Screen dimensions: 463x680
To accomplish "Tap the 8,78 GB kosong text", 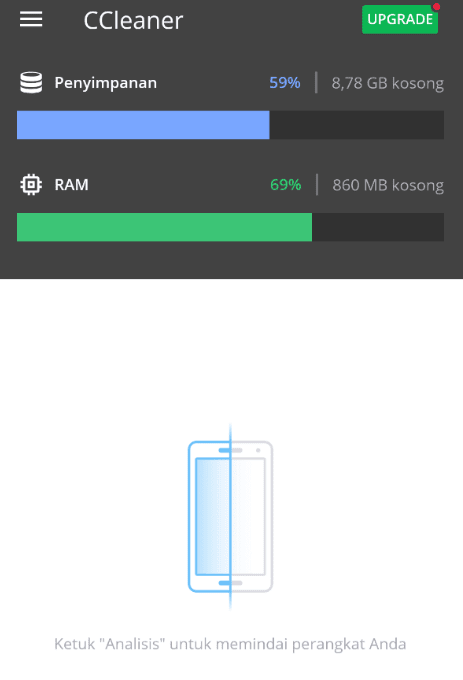I will (388, 83).
